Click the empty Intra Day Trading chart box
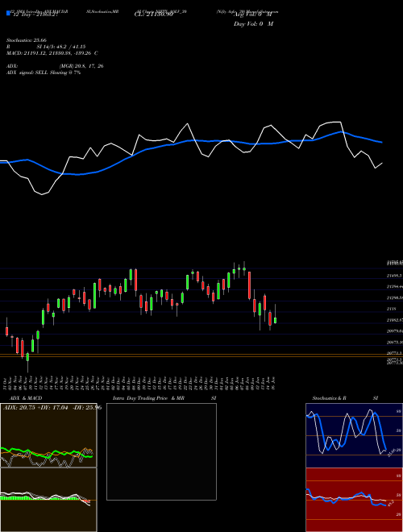Viewport: 403px width, 532px height. (x=161, y=451)
